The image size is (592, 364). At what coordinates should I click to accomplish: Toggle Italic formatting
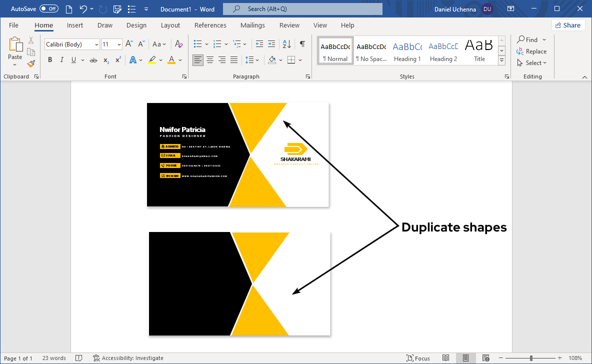[62, 60]
